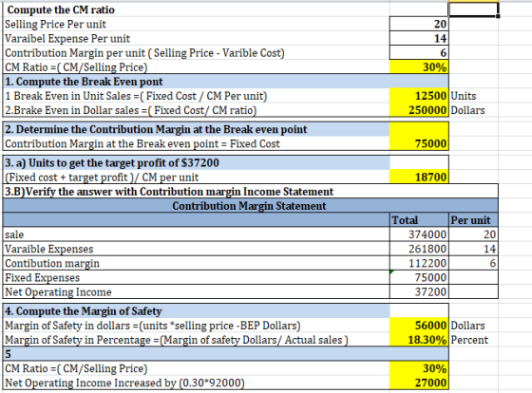Click the section '5' heading row
Image resolution: width=532 pixels, height=393 pixels.
click(226, 354)
